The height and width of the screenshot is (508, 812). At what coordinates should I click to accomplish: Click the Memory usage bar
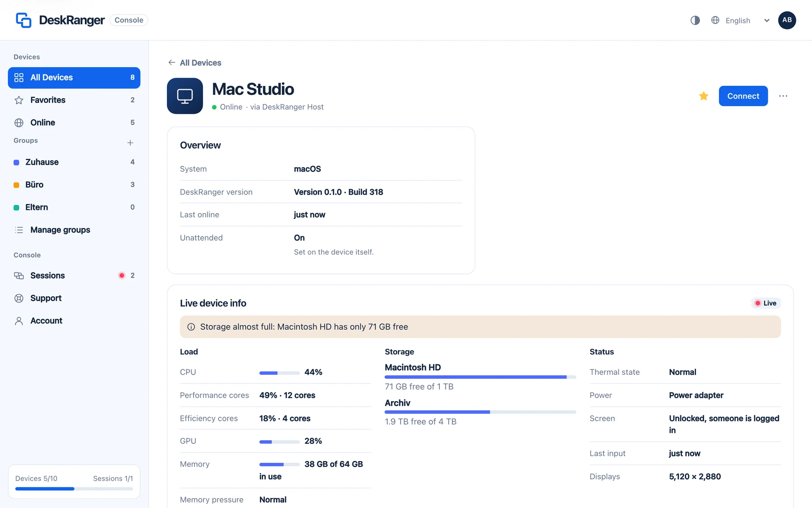(280, 464)
